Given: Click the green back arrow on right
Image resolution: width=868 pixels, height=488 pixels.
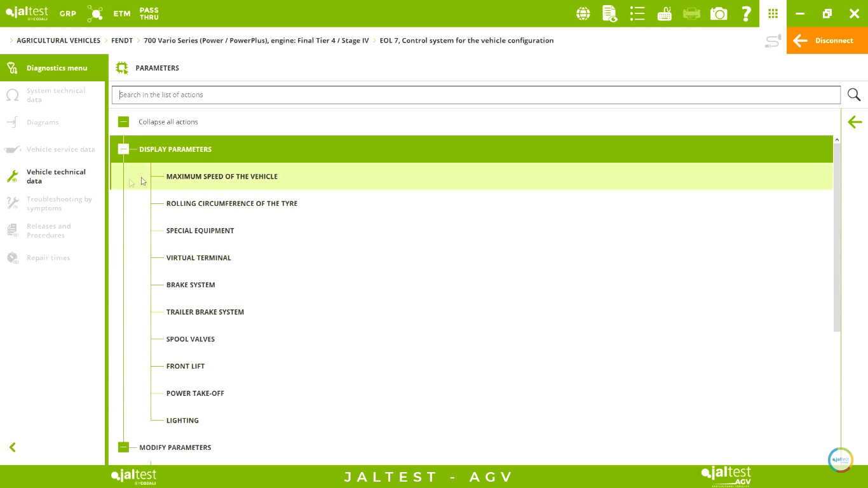Looking at the screenshot, I should point(855,122).
